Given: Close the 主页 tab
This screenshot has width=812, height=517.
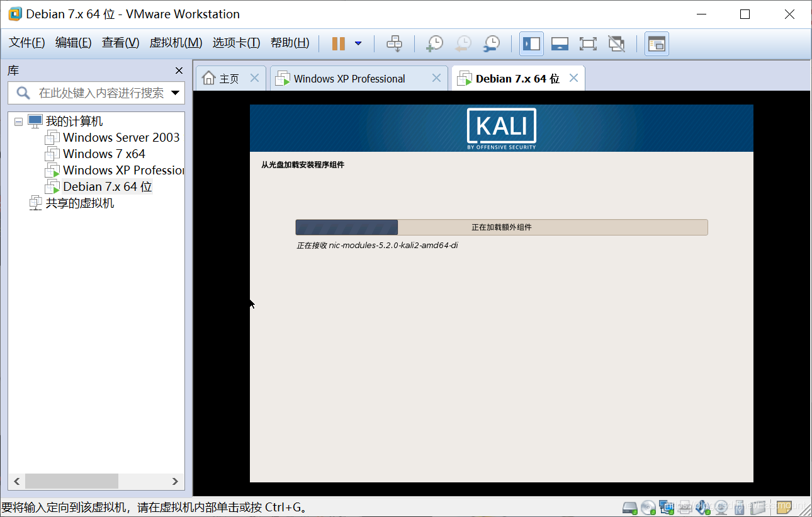Looking at the screenshot, I should pyautogui.click(x=254, y=78).
